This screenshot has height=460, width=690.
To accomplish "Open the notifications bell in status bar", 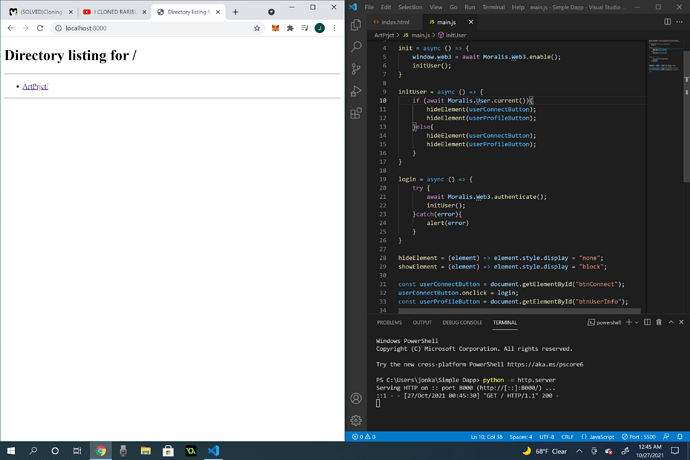I will click(680, 437).
